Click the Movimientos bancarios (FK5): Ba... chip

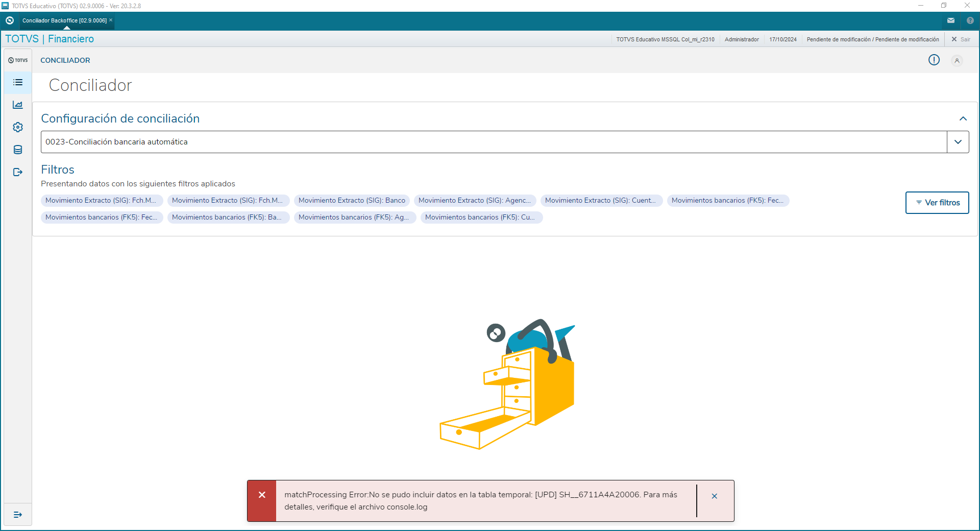pyautogui.click(x=228, y=218)
